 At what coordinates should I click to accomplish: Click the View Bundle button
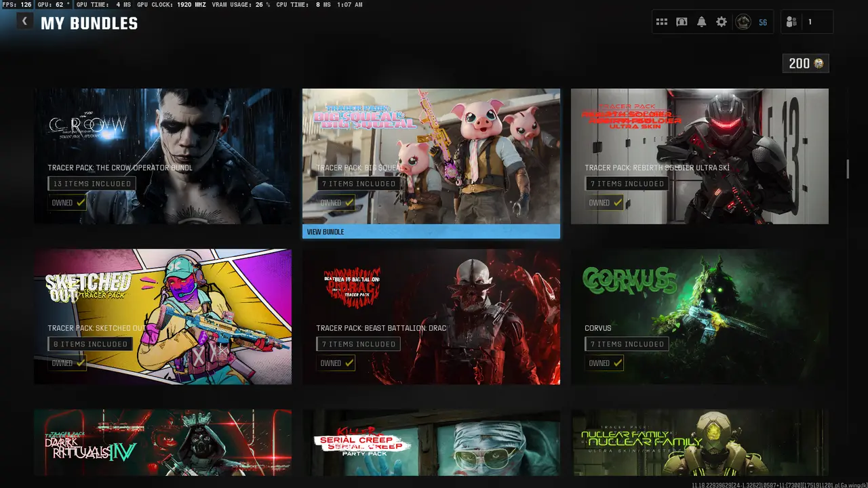tap(431, 232)
